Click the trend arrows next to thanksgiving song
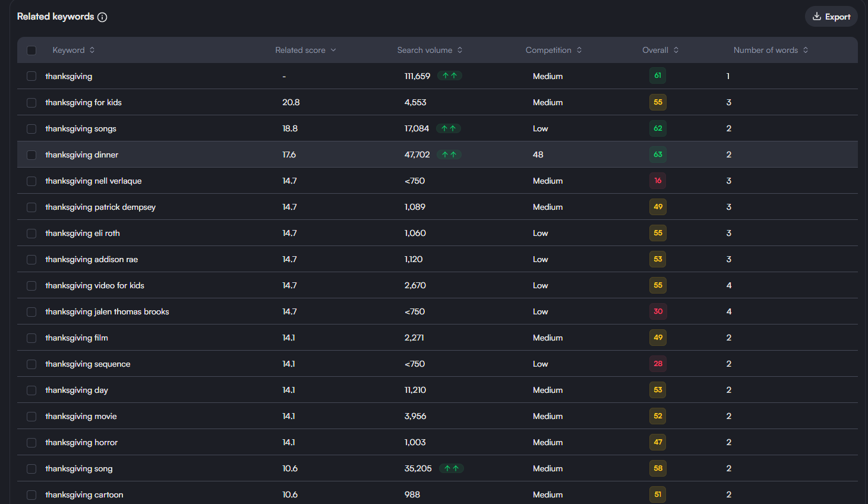The height and width of the screenshot is (504, 868). 452,468
